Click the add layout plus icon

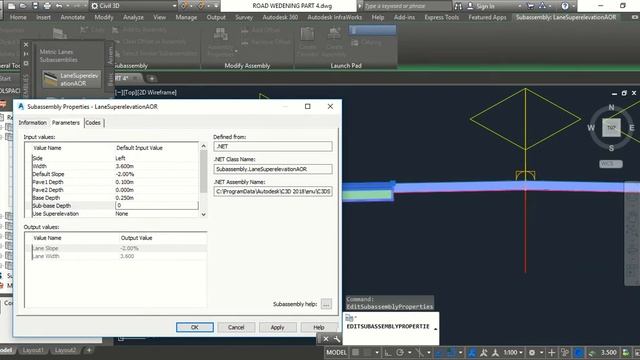click(89, 350)
